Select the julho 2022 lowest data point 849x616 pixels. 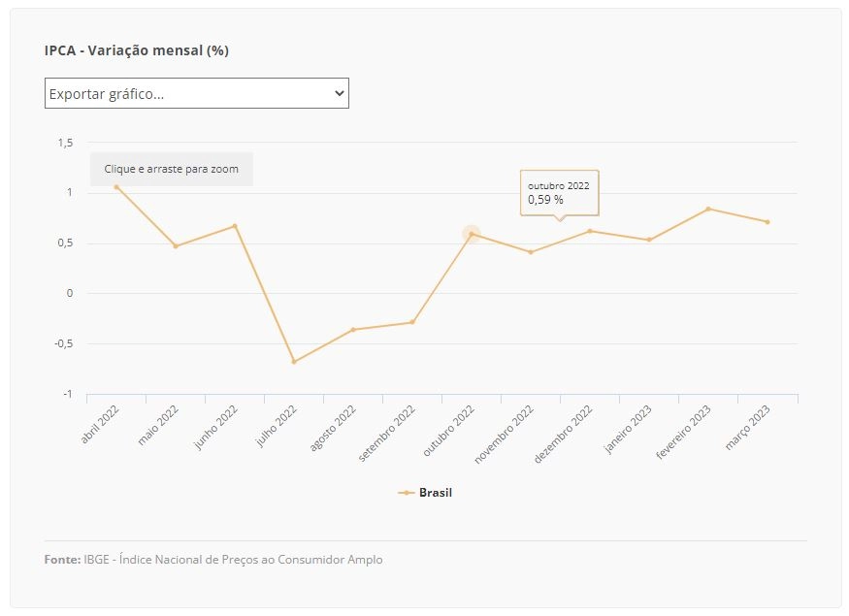click(294, 362)
